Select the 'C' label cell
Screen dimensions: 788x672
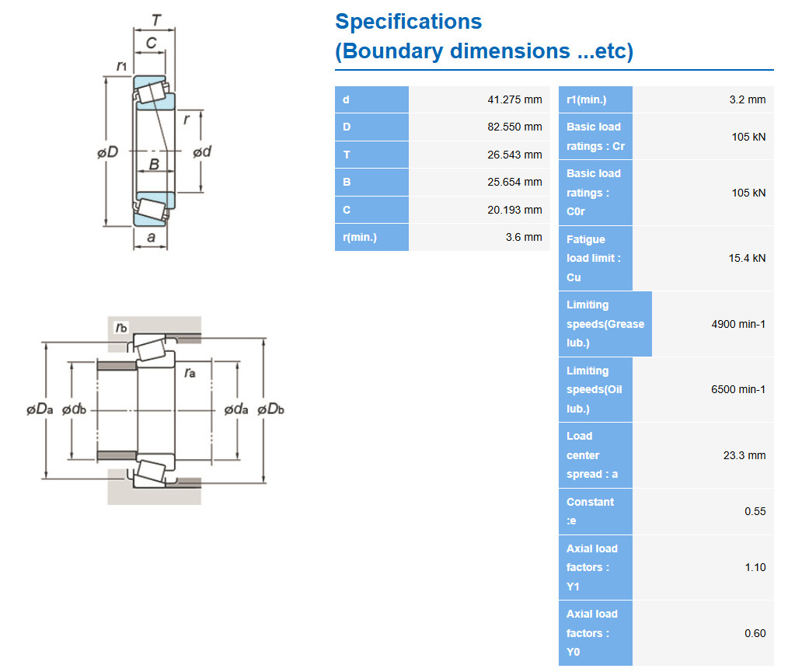pos(372,210)
